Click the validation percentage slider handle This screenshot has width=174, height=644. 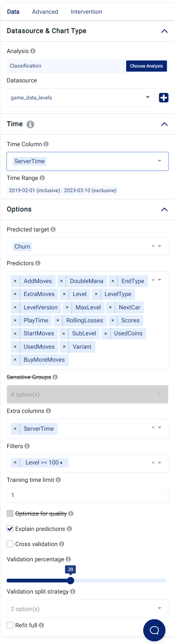[70, 581]
